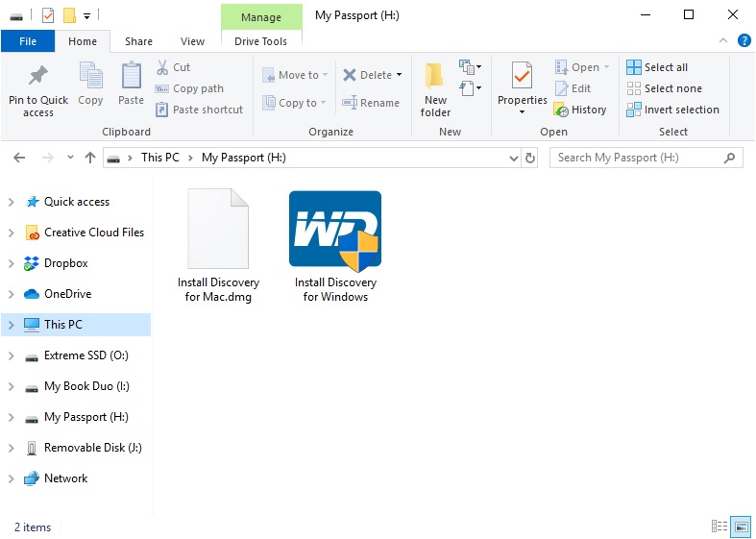Expand Creative Cloud Files node

coord(12,233)
